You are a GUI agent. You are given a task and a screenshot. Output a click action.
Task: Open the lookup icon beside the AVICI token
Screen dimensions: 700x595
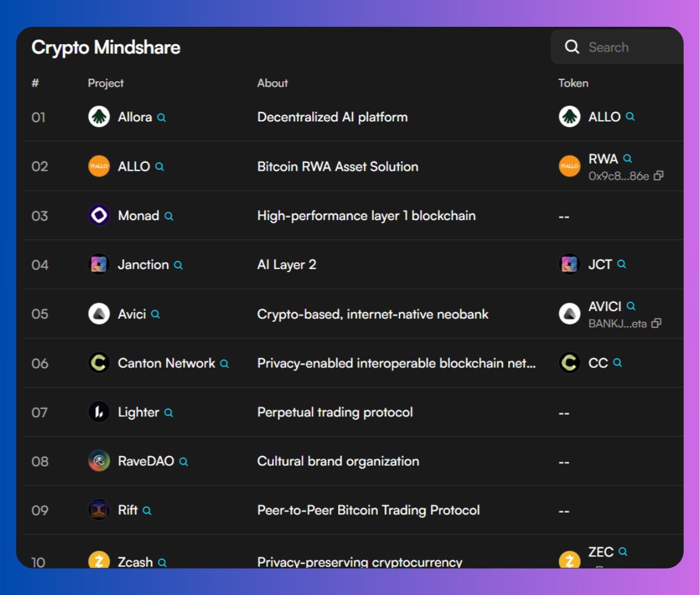coord(631,306)
